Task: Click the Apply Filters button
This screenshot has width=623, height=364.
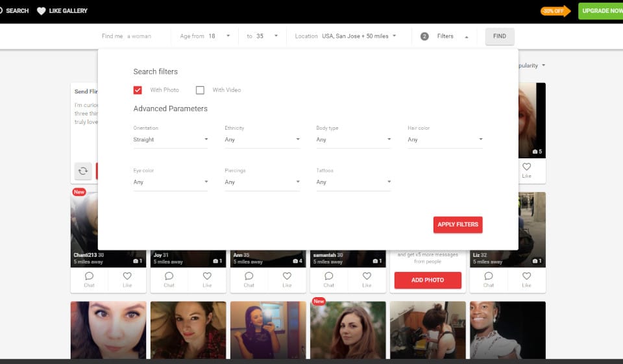Action: pyautogui.click(x=458, y=224)
